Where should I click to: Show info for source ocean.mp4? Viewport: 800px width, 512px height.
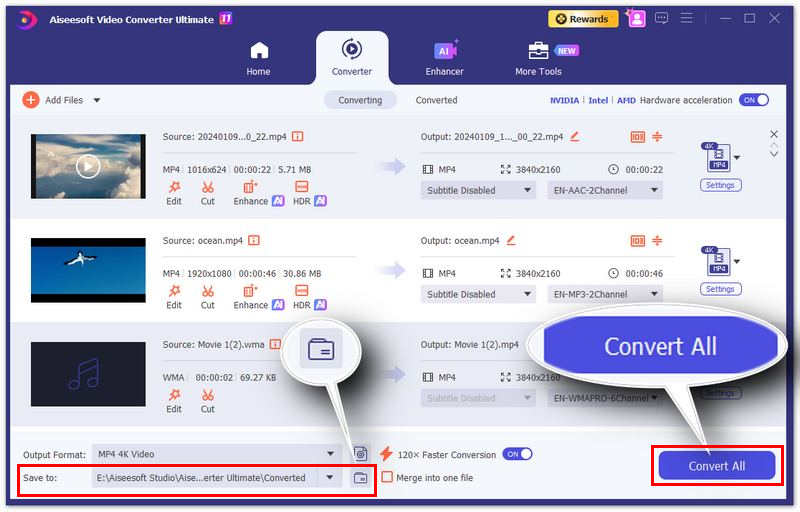pyautogui.click(x=254, y=240)
